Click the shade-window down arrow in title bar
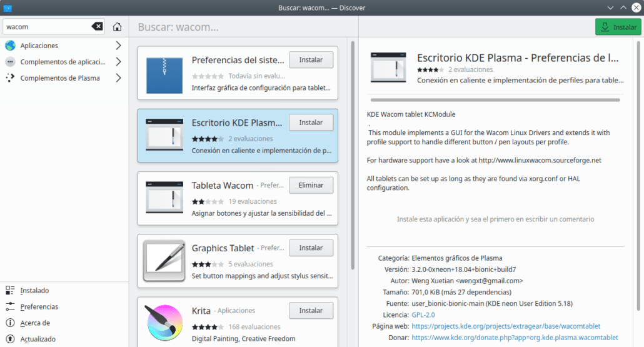Image resolution: width=644 pixels, height=347 pixels. [610, 8]
